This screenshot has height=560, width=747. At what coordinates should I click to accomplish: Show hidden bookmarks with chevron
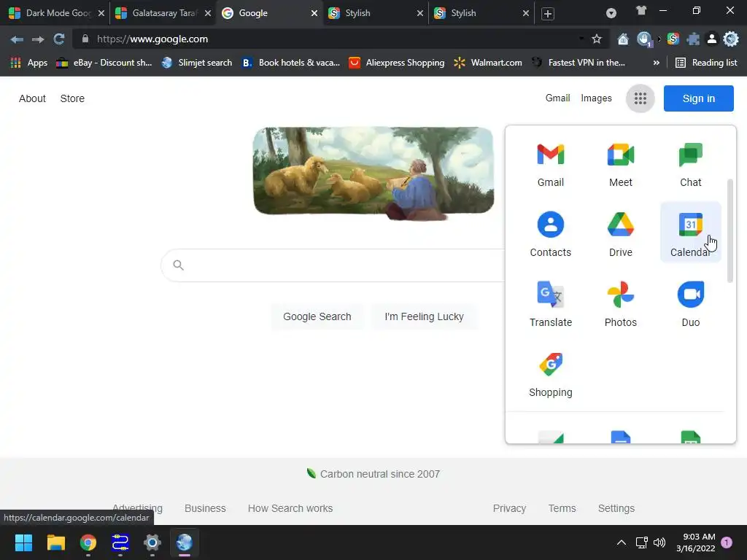point(656,63)
